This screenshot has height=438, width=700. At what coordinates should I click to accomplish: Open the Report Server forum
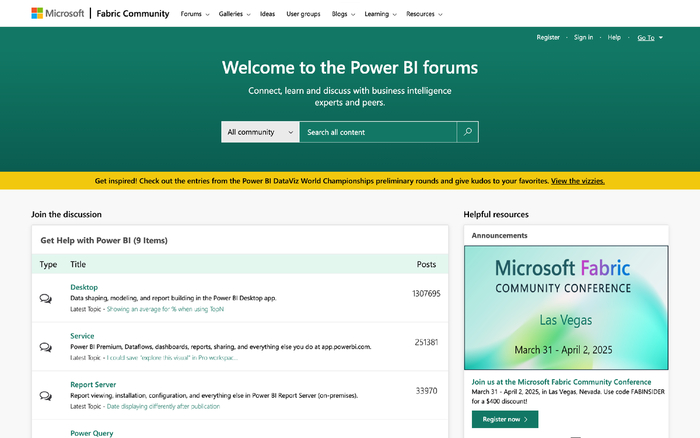(x=93, y=384)
